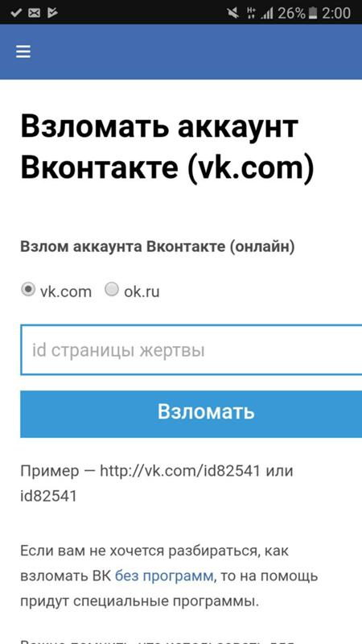Select the ok.ru radio button
Image resolution: width=362 pixels, height=644 pixels.
coord(112,290)
